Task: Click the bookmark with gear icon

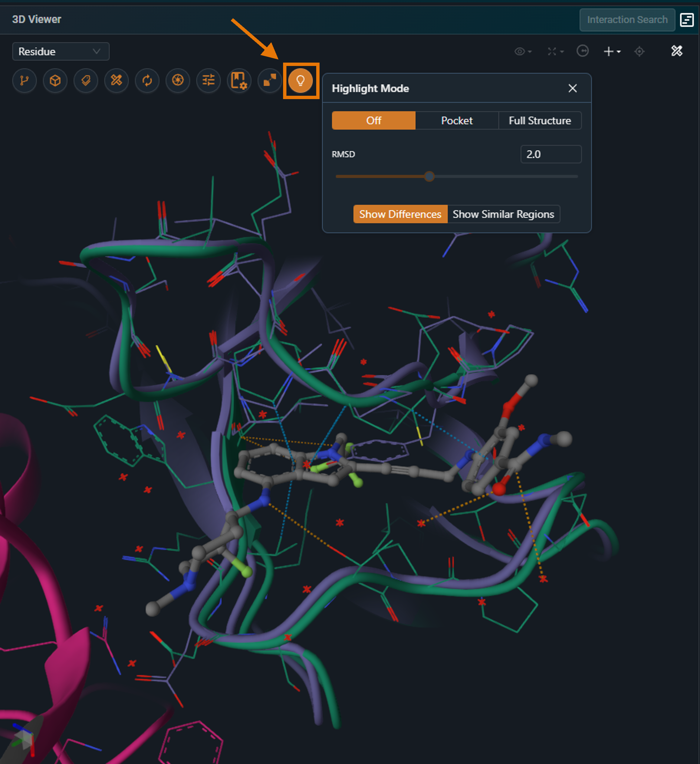Action: (239, 80)
